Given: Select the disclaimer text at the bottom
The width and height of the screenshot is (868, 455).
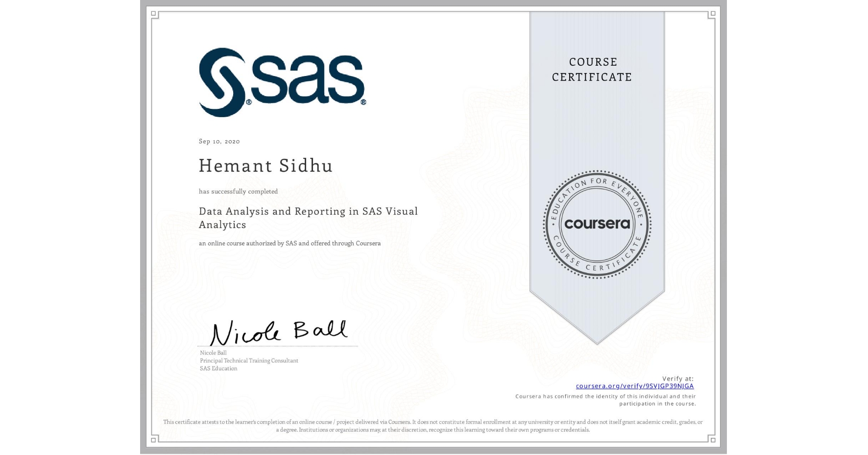Looking at the screenshot, I should point(433,425).
